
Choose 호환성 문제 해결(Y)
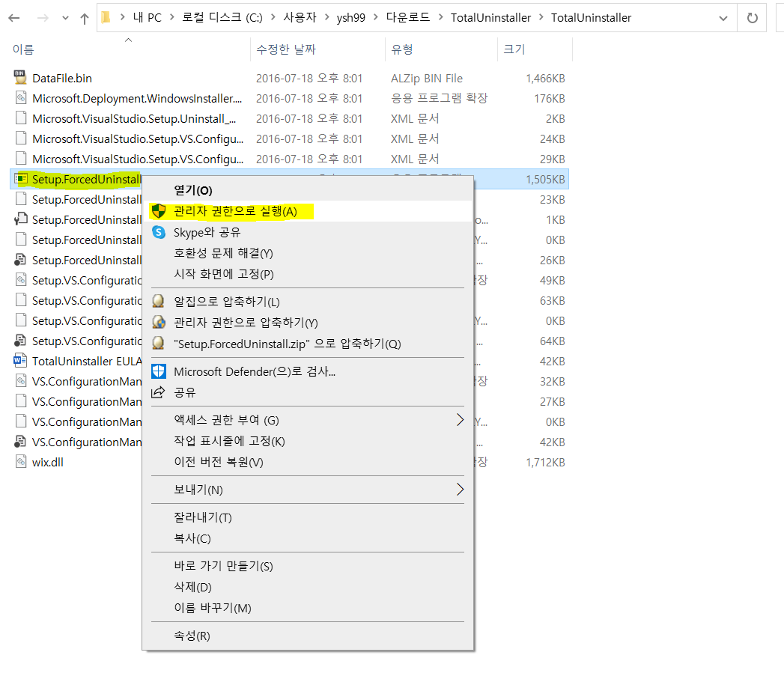(223, 254)
